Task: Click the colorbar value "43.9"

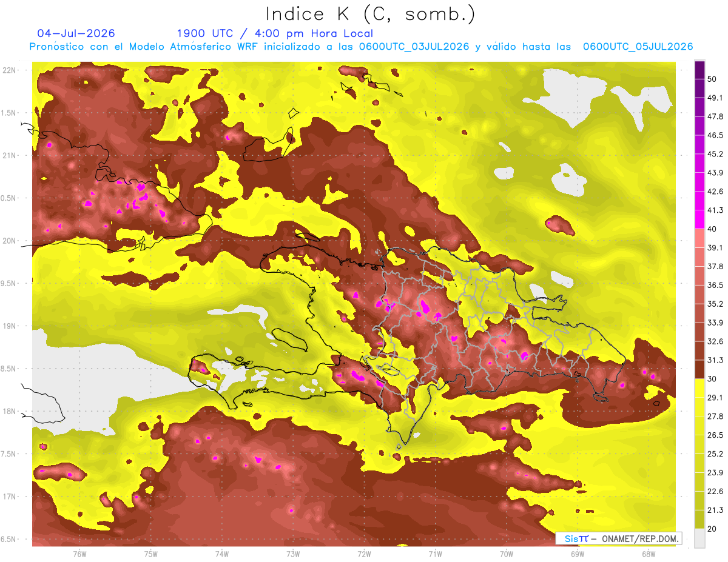Action: click(716, 172)
